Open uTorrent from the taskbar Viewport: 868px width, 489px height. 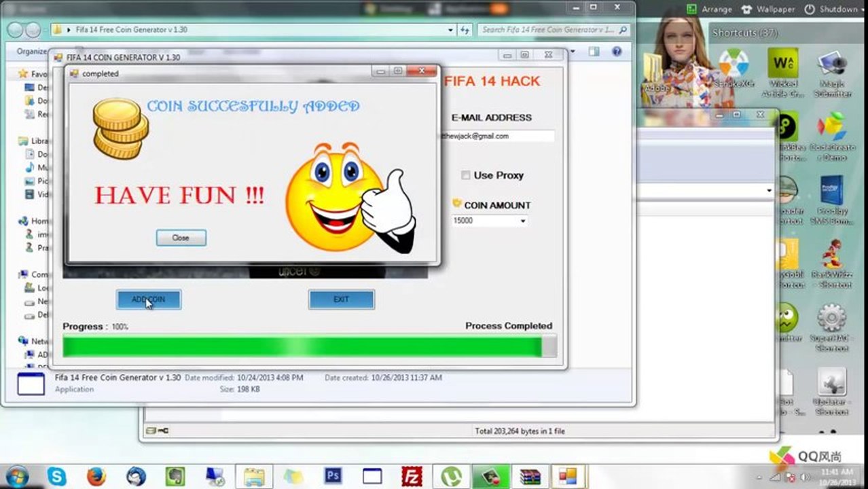click(451, 477)
